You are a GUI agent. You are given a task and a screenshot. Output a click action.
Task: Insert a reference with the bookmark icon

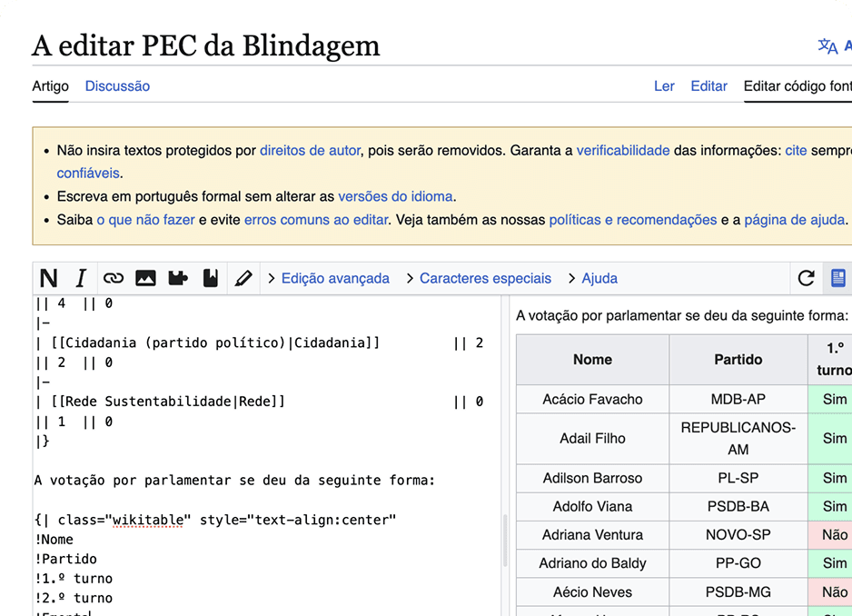[211, 278]
